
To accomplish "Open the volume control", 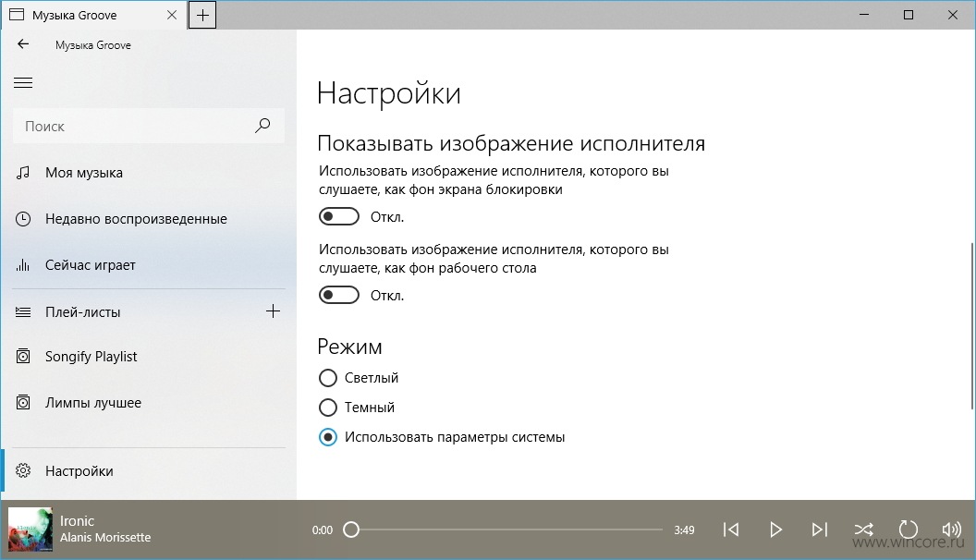I will click(952, 530).
